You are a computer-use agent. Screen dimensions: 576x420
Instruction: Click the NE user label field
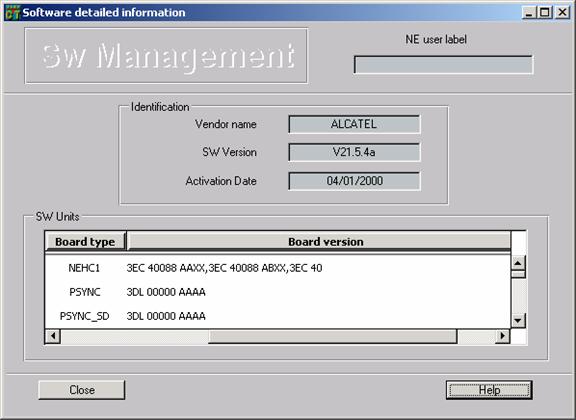point(443,65)
